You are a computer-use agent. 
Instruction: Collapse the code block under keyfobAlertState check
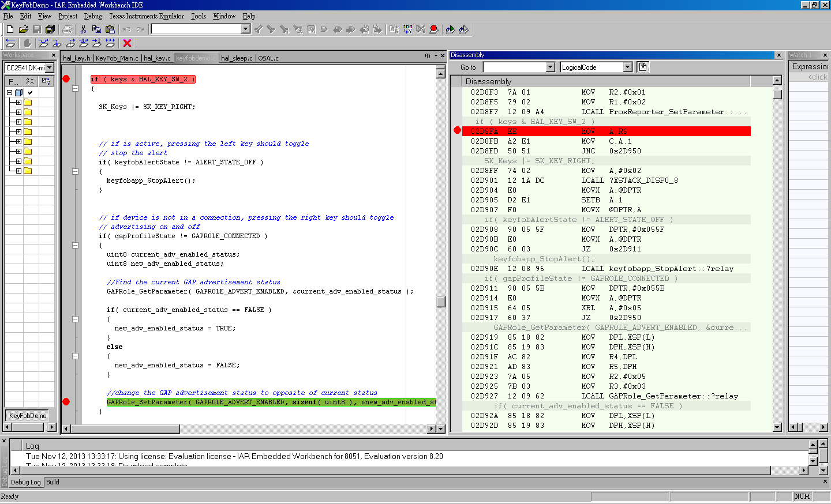75,171
